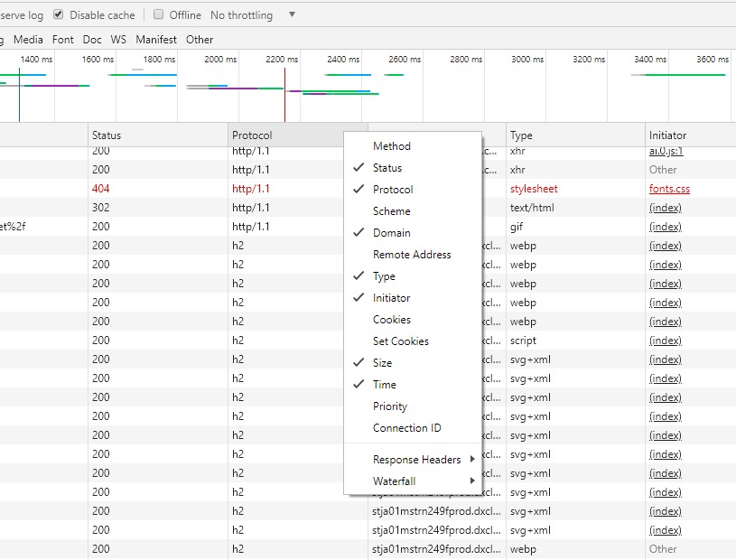Viewport: 736px width, 560px height.
Task: Enable the Set Cookies column
Action: (401, 341)
